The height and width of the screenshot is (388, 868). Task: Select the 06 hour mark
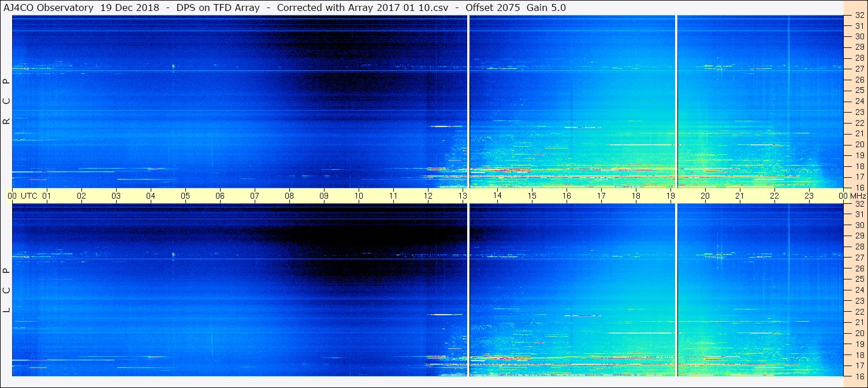pyautogui.click(x=220, y=196)
